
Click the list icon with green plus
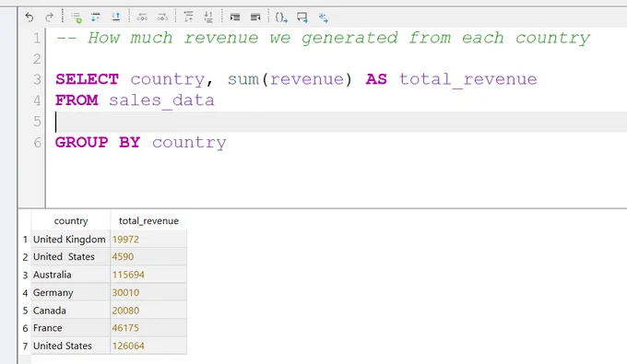point(77,18)
